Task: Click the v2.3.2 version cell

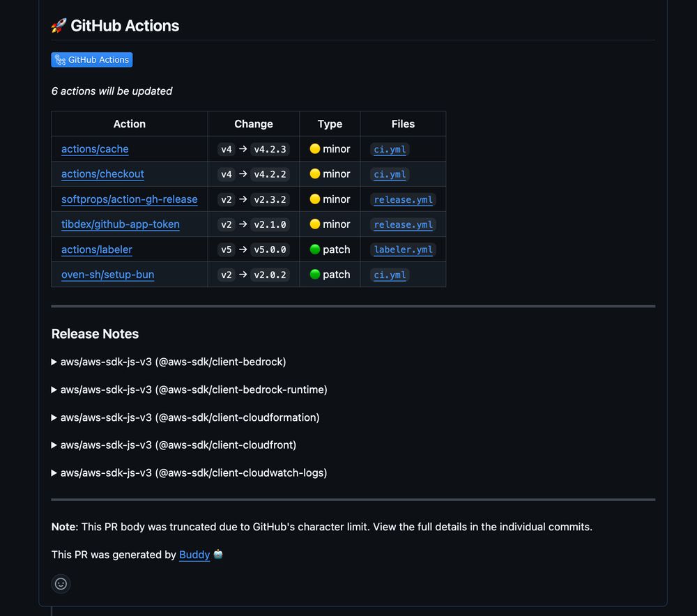Action: tap(270, 199)
